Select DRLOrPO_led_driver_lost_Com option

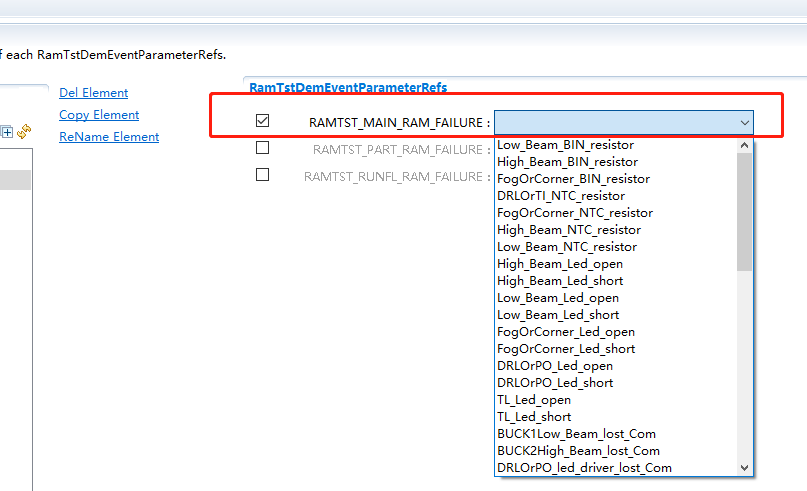[584, 468]
